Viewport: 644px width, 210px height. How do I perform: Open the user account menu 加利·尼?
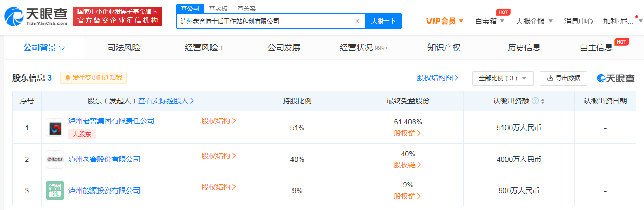(621, 21)
